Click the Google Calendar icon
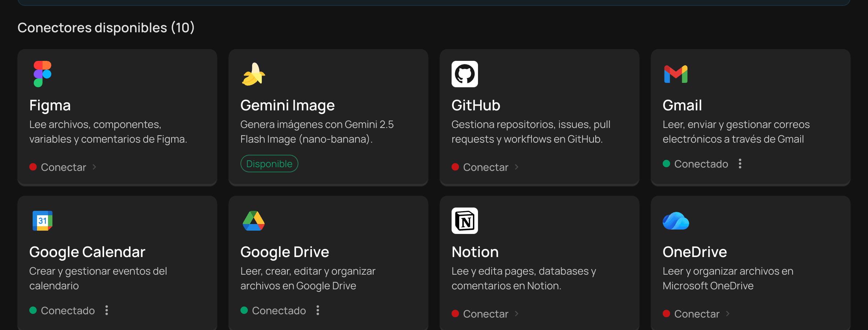 pyautogui.click(x=43, y=221)
